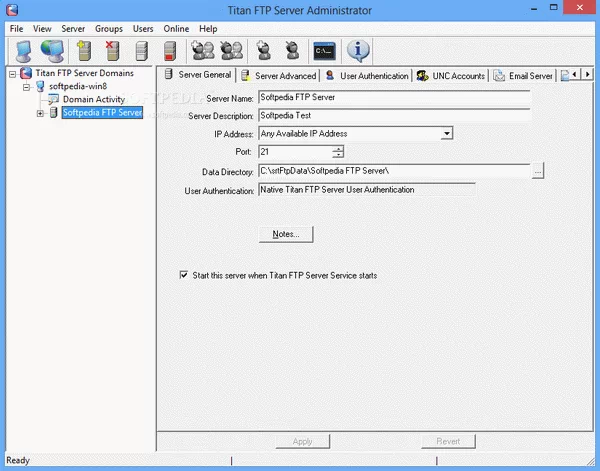Increase the Port number with up arrow
This screenshot has height=471, width=600.
338,148
